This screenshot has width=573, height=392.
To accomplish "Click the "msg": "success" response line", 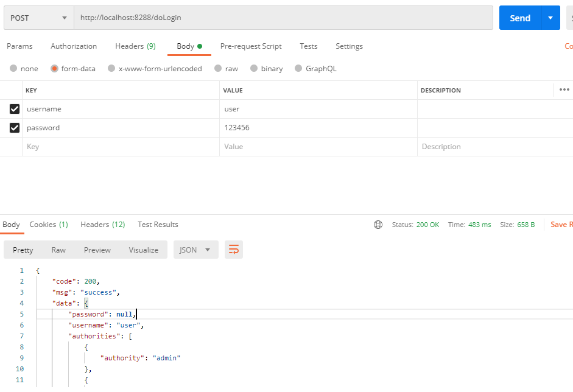I will pyautogui.click(x=86, y=292).
